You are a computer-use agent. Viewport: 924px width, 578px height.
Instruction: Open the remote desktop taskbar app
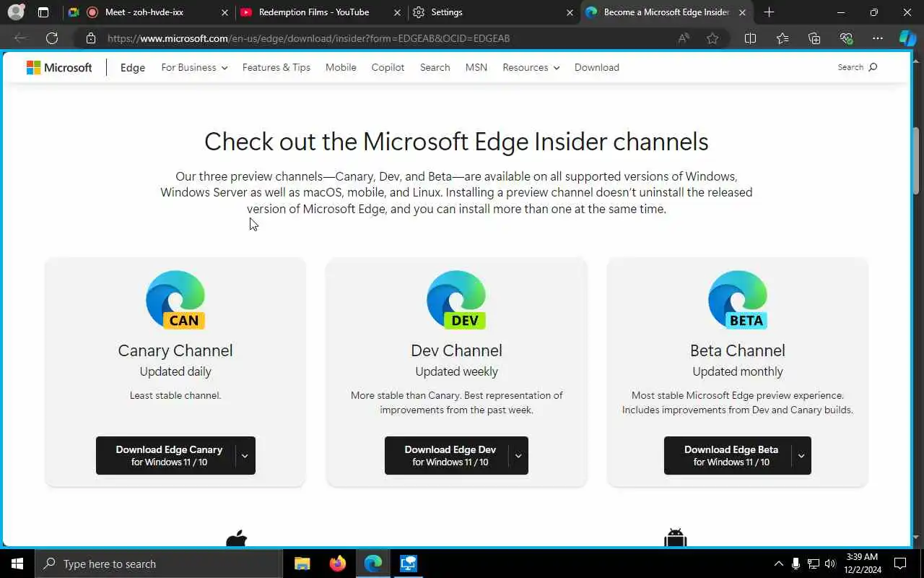[x=408, y=564]
